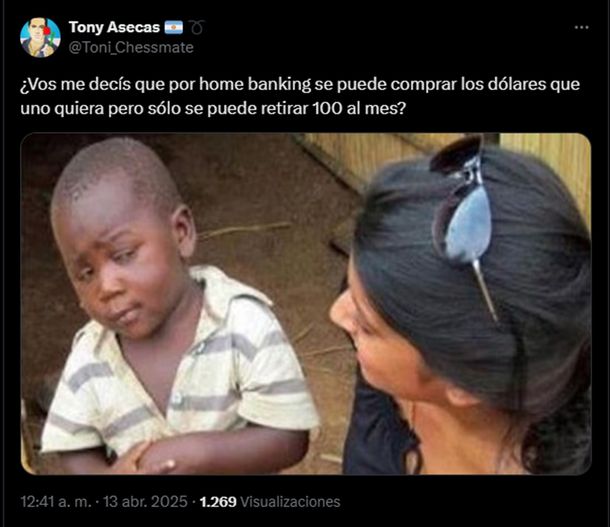This screenshot has height=527, width=610.
Task: Click the Visualizaciones label
Action: click(x=290, y=502)
